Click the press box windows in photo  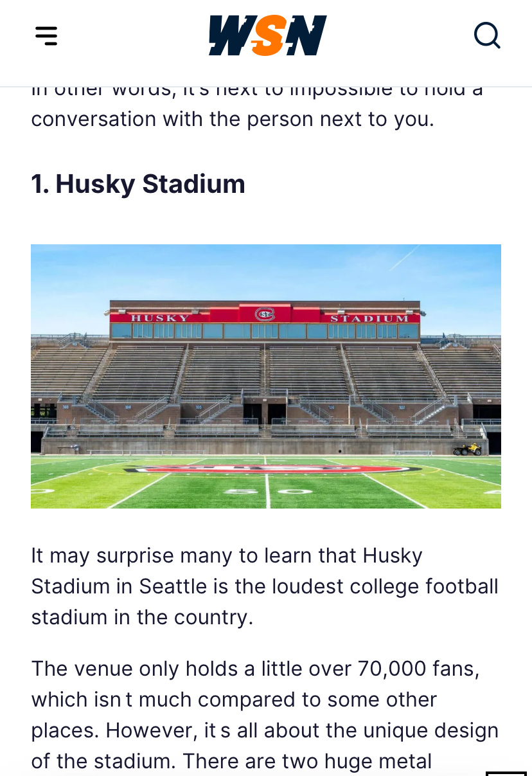(x=265, y=331)
